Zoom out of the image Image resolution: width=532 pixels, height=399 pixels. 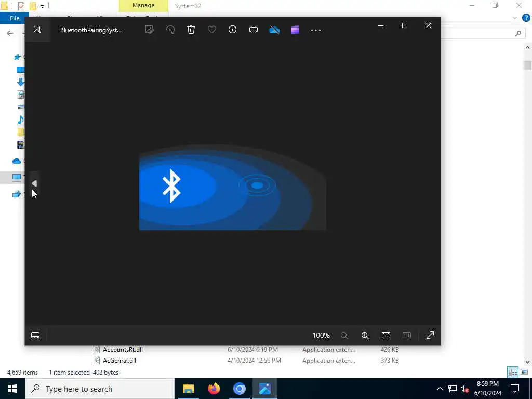pyautogui.click(x=344, y=335)
